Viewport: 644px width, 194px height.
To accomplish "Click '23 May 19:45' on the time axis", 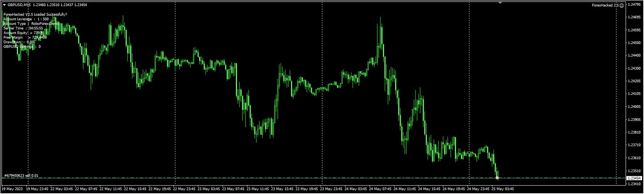I will click(x=307, y=189).
